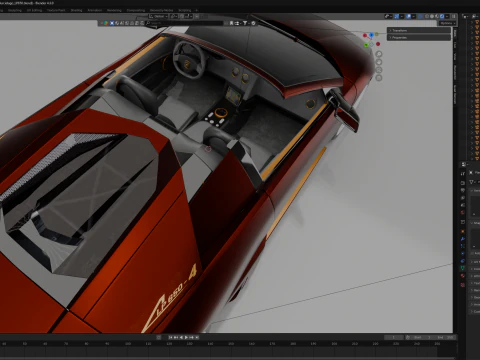Expand the Properties panel in sidebar
480x360 pixels.
coord(419,38)
